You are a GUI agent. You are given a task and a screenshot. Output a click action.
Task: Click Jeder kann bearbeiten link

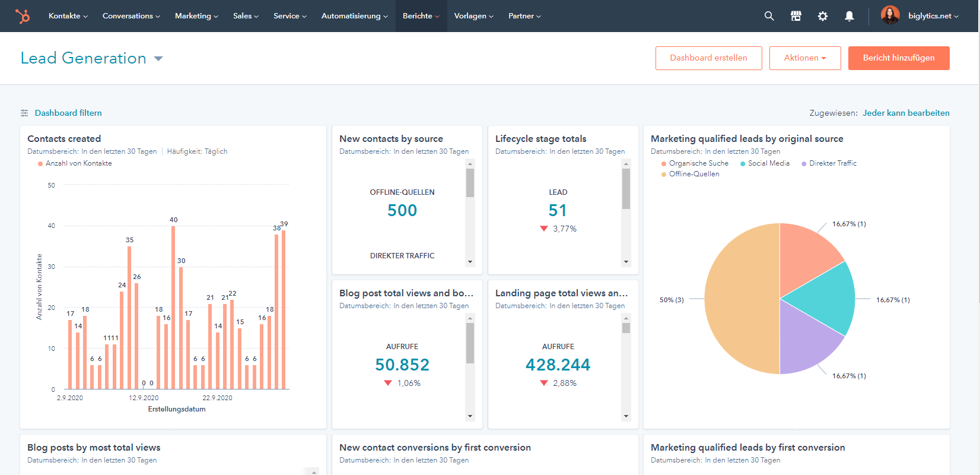[906, 113]
